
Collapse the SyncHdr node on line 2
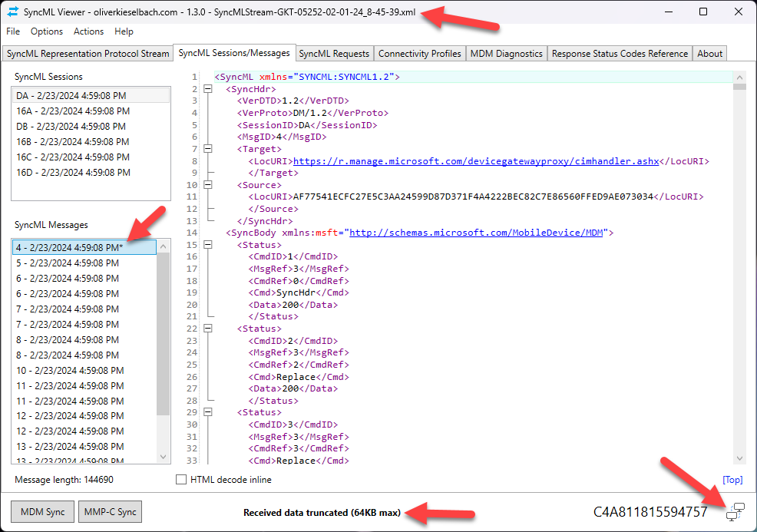coord(207,89)
